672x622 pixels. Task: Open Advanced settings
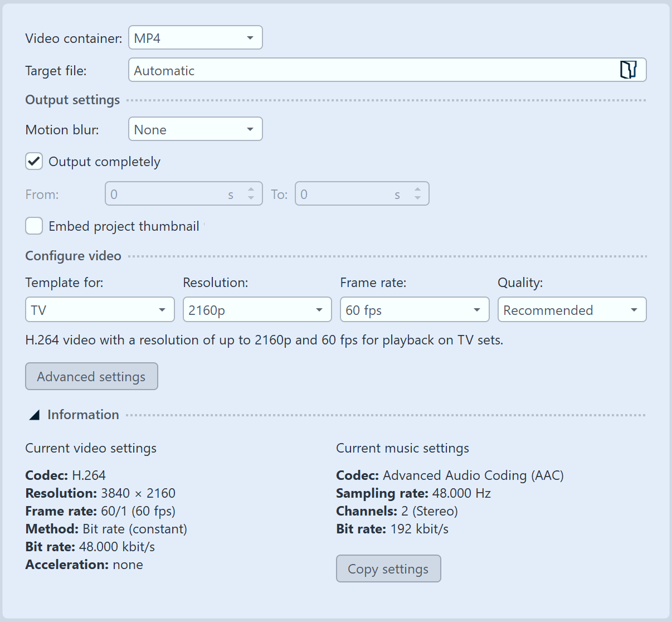click(91, 376)
